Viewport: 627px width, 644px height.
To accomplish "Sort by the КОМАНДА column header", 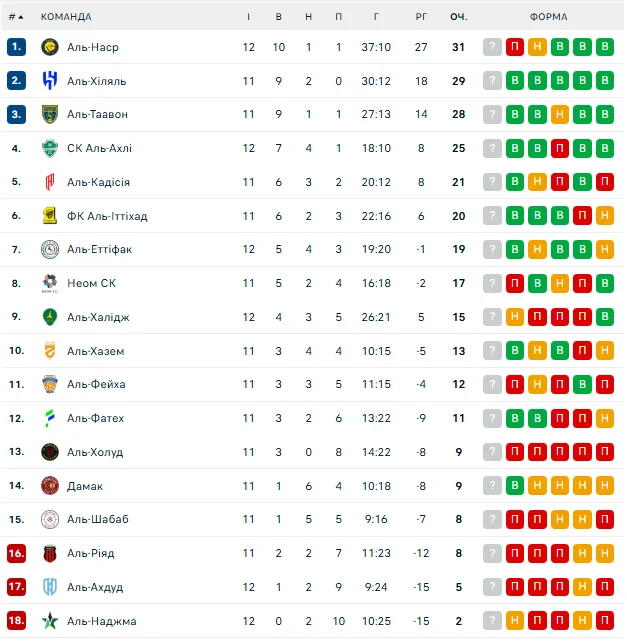I will (x=66, y=17).
